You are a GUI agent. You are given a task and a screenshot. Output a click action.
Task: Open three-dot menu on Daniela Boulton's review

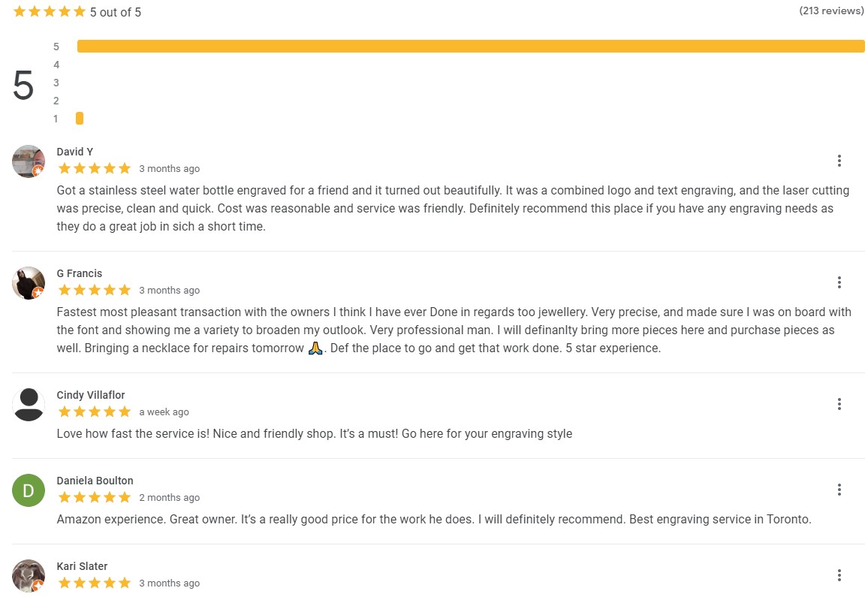(x=839, y=490)
